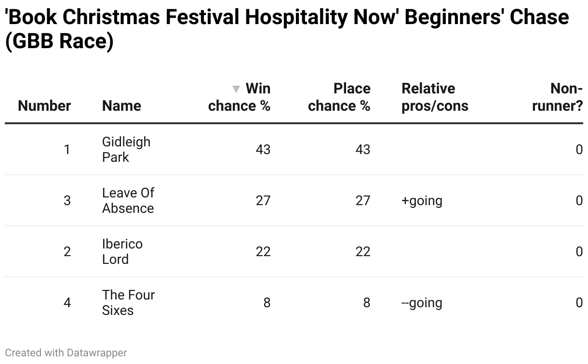This screenshot has height=364, width=588.
Task: Select The Four Sixes name cell
Action: pyautogui.click(x=128, y=303)
